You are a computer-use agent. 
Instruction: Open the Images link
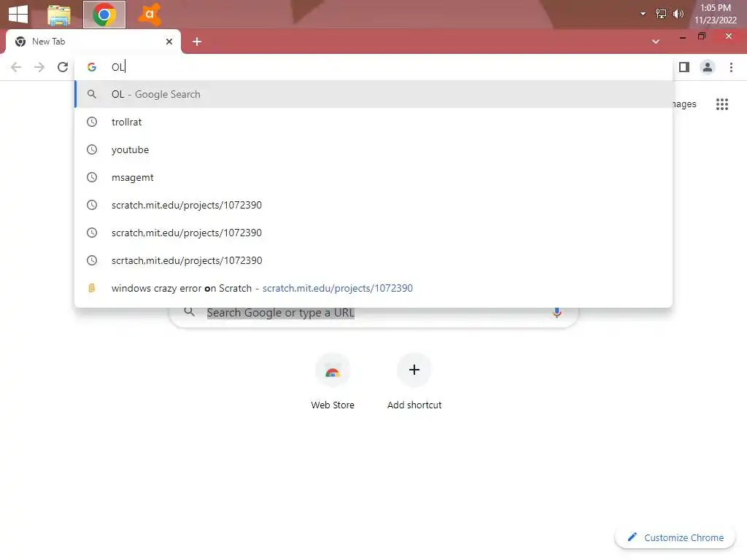tap(684, 104)
